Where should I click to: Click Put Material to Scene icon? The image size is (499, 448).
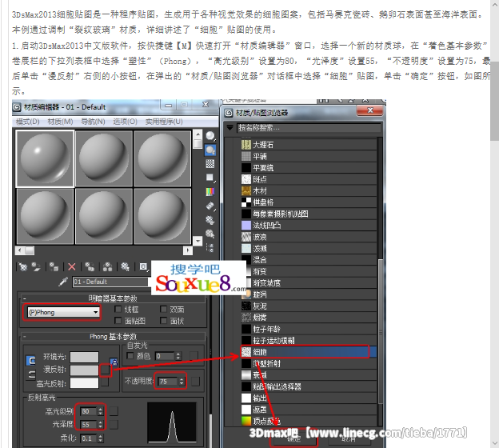[36, 267]
